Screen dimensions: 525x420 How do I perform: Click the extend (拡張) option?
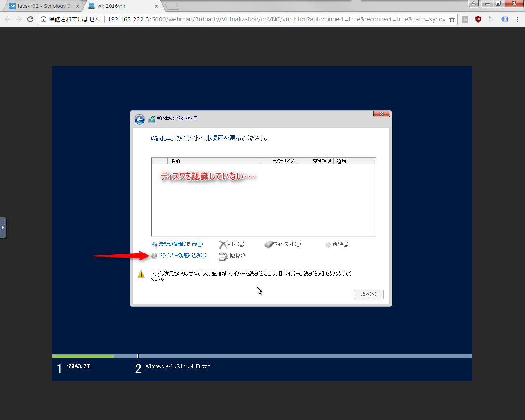tap(237, 256)
